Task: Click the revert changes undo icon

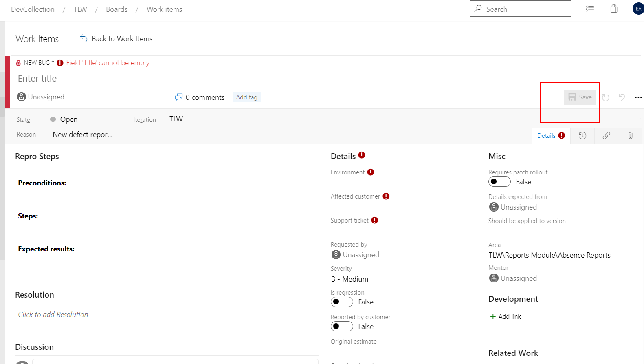Action: coord(622,97)
